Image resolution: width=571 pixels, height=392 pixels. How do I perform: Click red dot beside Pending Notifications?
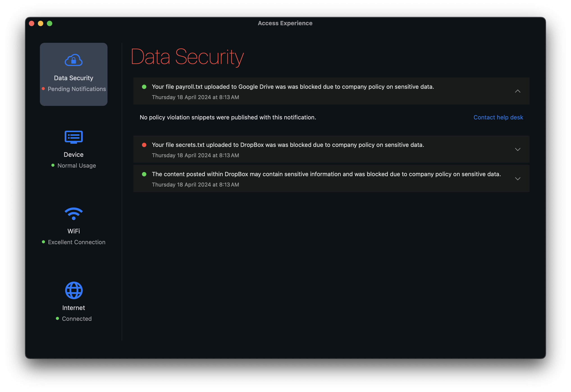coord(43,89)
